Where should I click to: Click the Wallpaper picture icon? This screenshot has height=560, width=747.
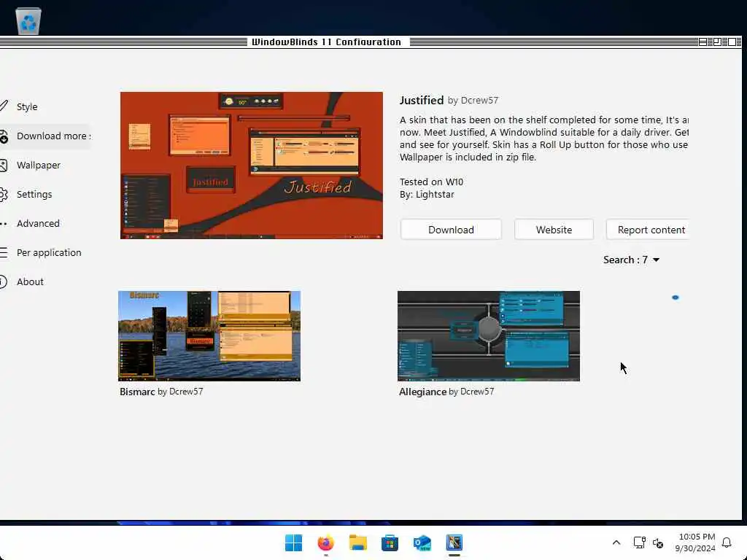(4, 166)
